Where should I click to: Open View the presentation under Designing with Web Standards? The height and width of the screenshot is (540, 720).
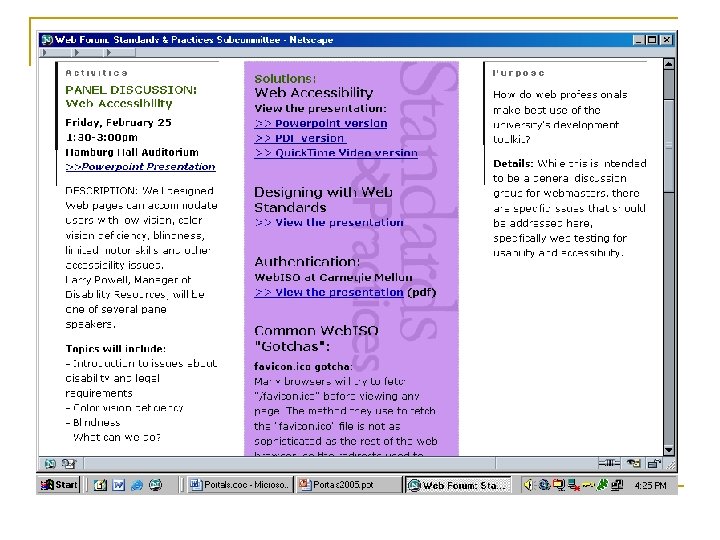(x=329, y=222)
